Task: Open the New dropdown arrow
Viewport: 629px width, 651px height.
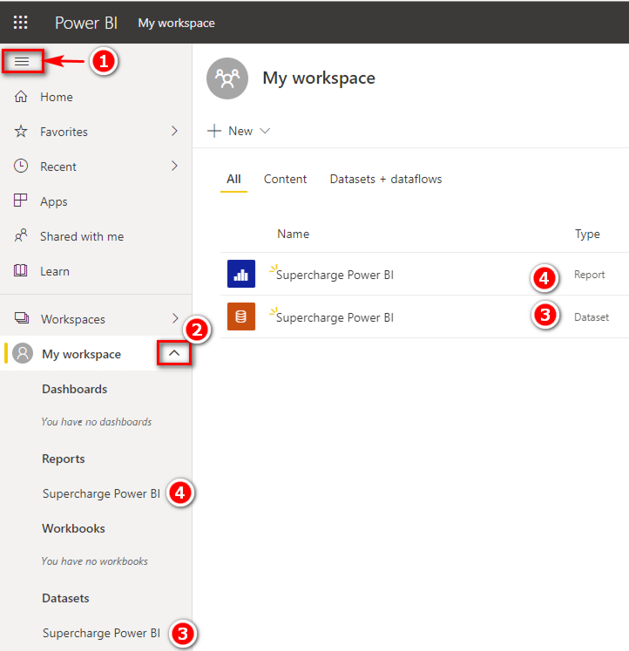Action: coord(265,131)
